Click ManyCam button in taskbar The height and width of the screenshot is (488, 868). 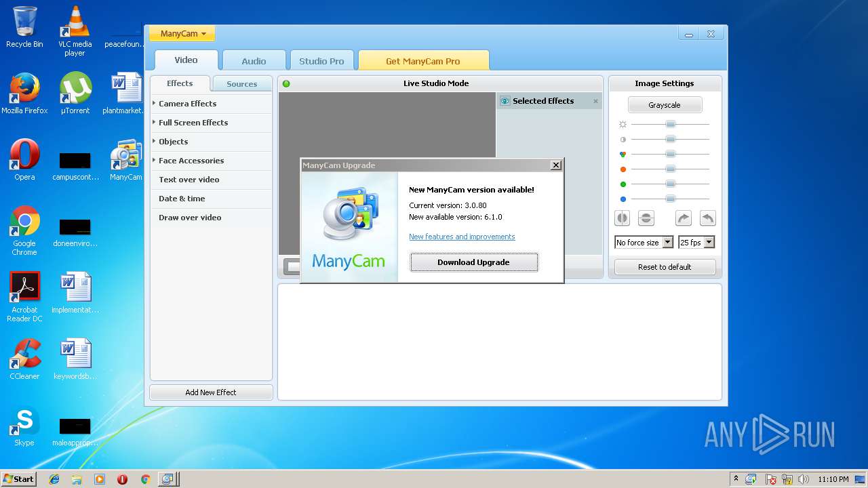click(x=167, y=479)
